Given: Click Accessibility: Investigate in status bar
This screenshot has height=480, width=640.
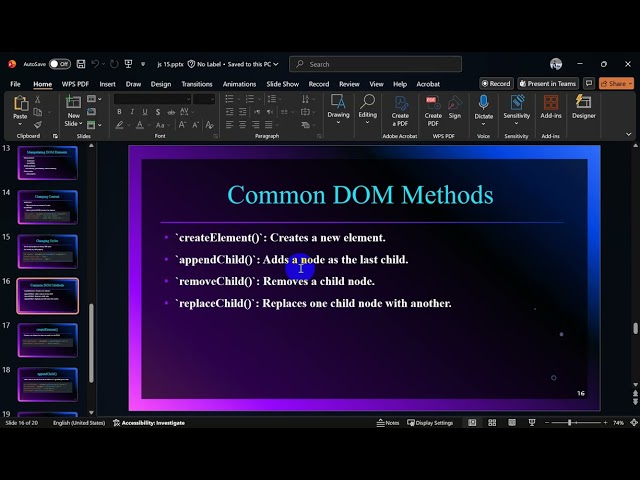Looking at the screenshot, I should [x=149, y=423].
